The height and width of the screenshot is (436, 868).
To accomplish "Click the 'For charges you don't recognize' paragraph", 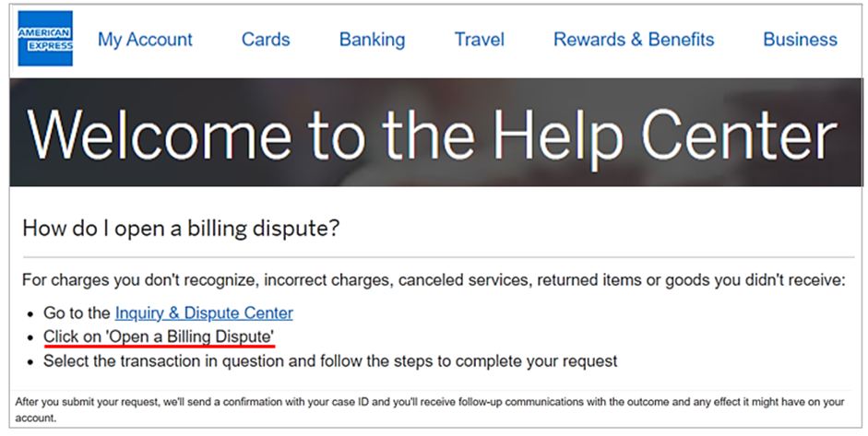I will 434,280.
